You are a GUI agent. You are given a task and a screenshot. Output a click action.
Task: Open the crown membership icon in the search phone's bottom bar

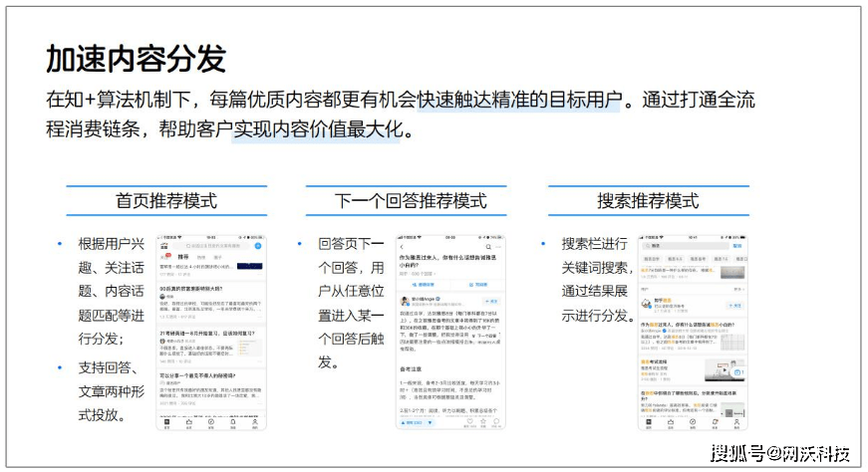click(671, 421)
